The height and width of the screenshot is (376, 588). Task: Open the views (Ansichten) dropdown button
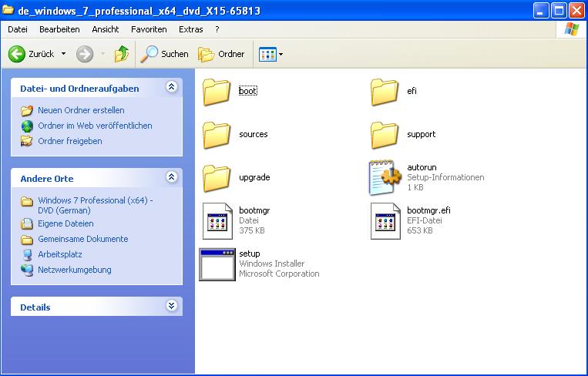click(x=270, y=55)
